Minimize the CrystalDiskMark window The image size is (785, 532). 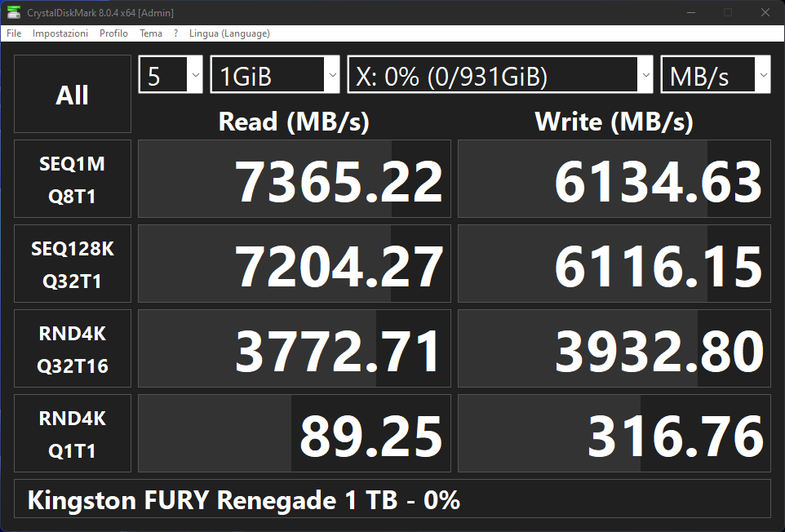(691, 12)
